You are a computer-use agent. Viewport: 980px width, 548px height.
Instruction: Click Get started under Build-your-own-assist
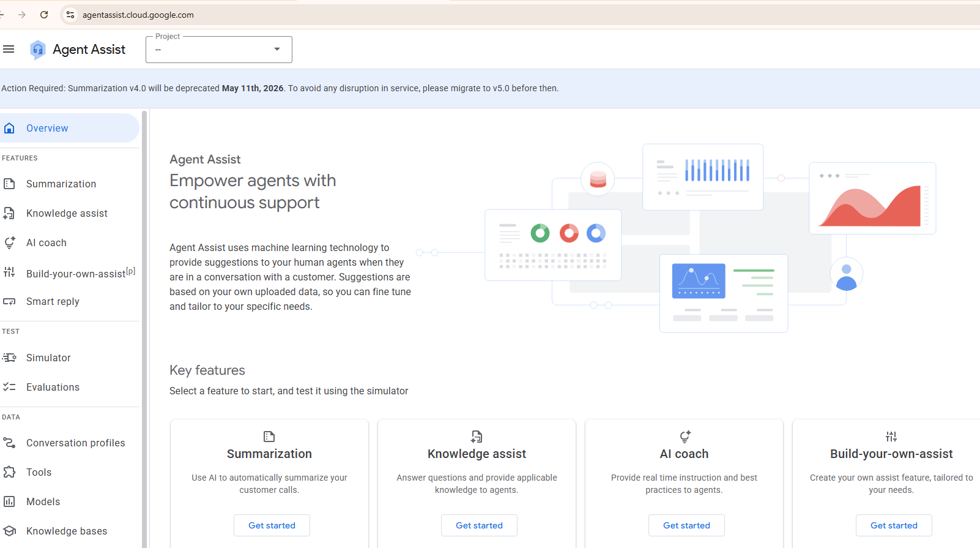[894, 525]
